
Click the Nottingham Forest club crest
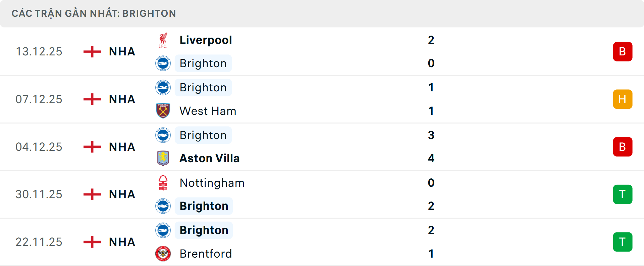click(x=163, y=183)
